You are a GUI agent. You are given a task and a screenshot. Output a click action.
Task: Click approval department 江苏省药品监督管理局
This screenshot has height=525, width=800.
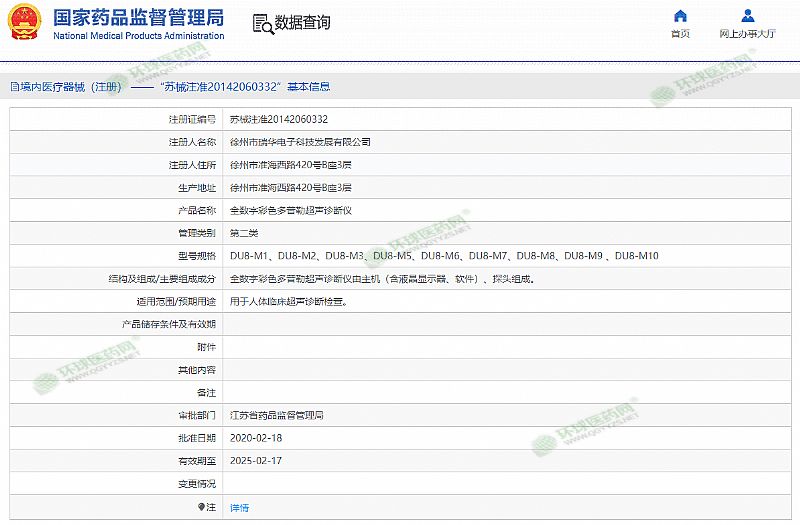coord(277,415)
